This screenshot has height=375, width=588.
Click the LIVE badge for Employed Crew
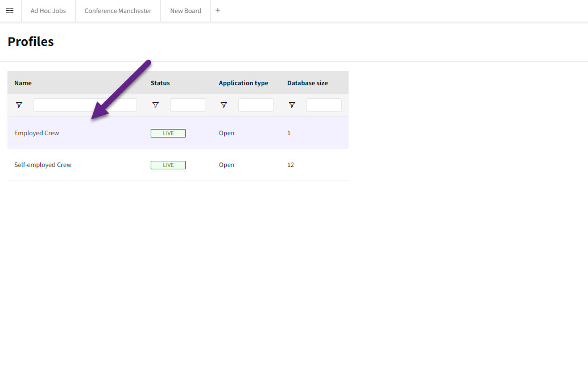point(168,133)
